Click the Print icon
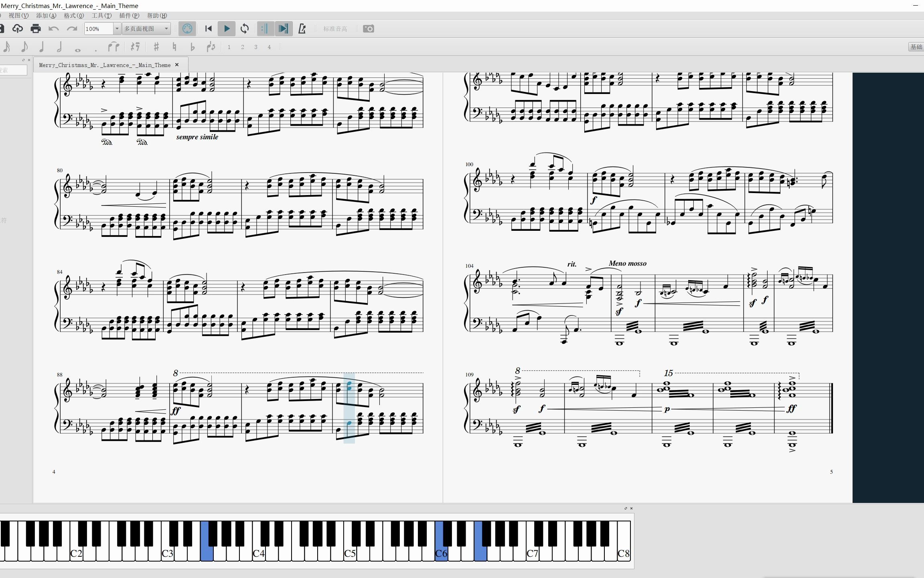The image size is (924, 578). (36, 28)
